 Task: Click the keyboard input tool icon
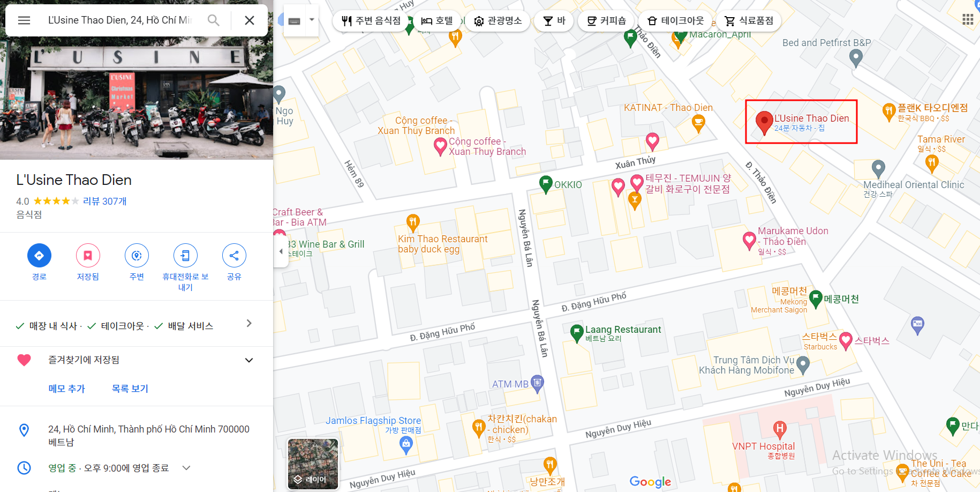295,21
